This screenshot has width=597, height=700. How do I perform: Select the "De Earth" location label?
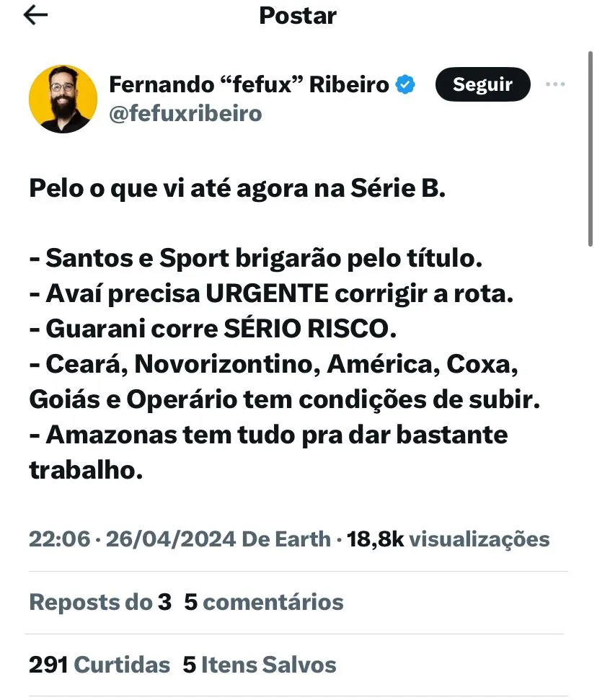click(288, 539)
